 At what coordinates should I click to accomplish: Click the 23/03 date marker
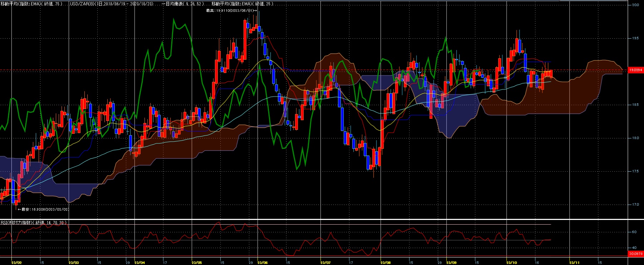click(74, 262)
